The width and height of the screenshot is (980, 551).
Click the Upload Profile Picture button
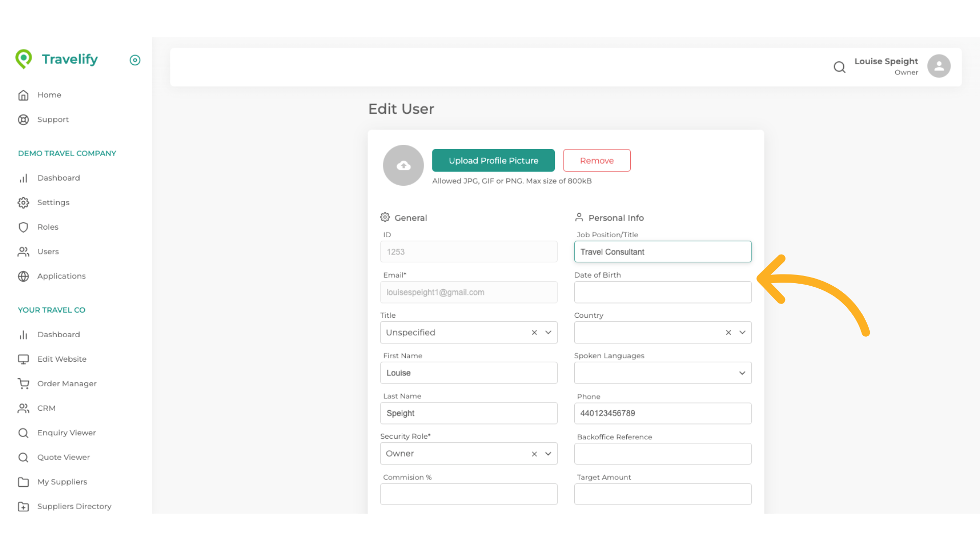[x=493, y=161]
